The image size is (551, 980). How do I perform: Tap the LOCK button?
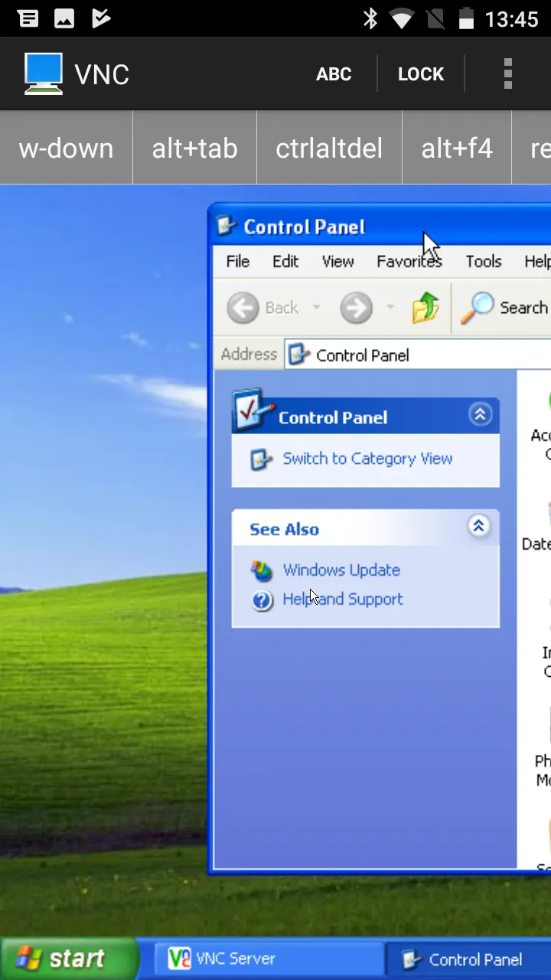[421, 74]
